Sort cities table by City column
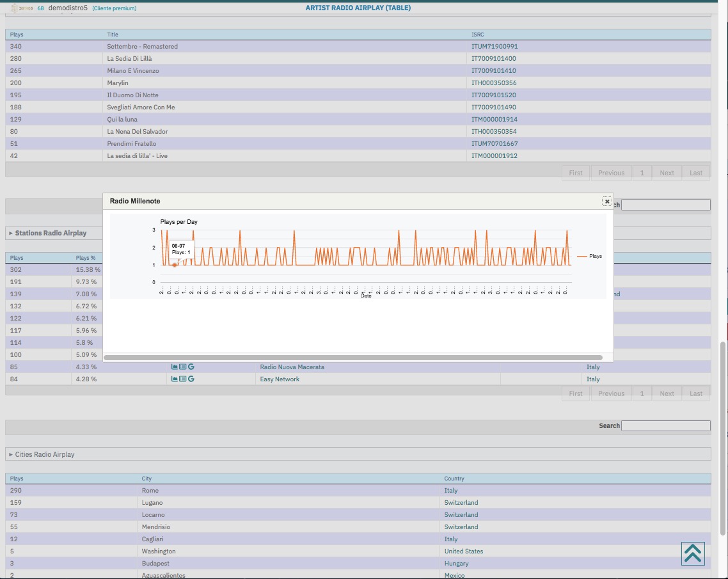 click(146, 479)
